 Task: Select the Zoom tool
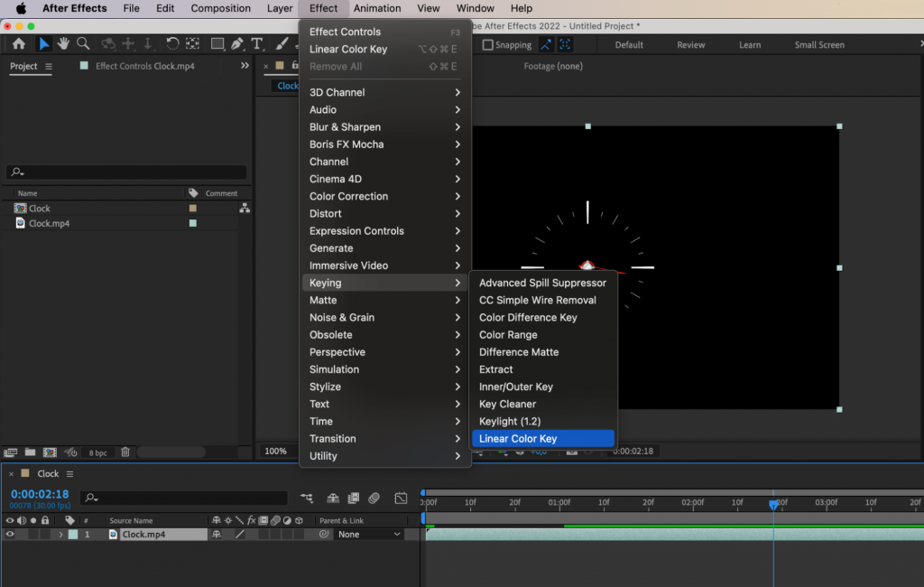tap(84, 42)
